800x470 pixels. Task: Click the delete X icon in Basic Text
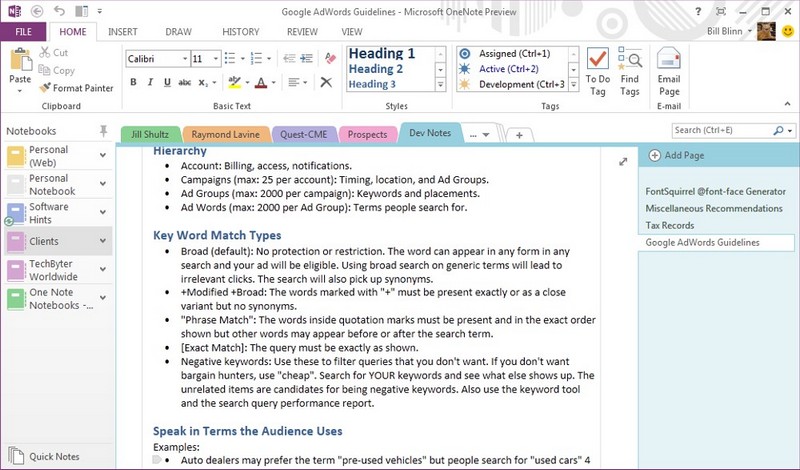(326, 82)
